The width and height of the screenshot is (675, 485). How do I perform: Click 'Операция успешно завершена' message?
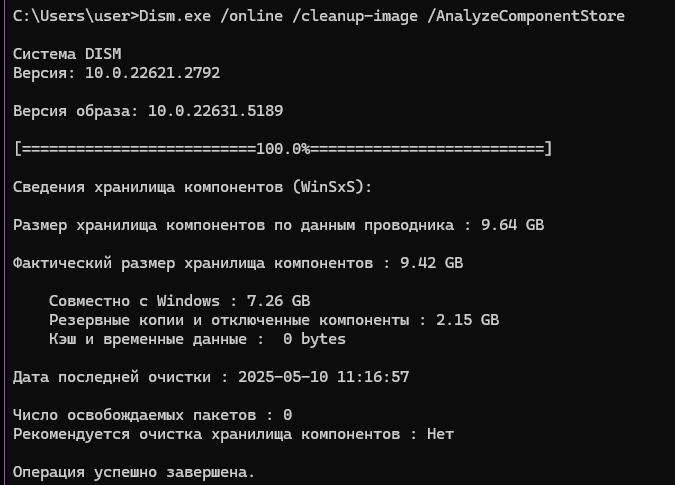point(134,472)
